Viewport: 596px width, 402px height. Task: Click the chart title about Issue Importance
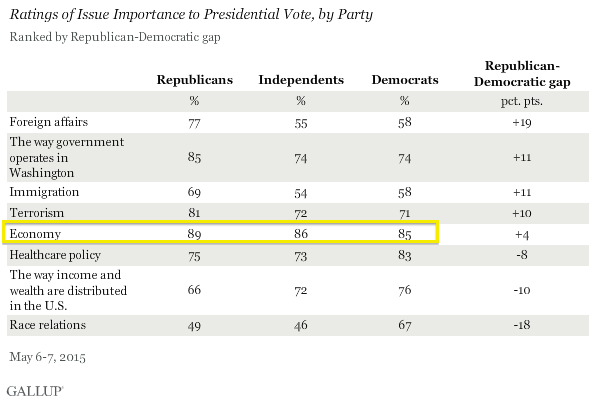pos(191,14)
